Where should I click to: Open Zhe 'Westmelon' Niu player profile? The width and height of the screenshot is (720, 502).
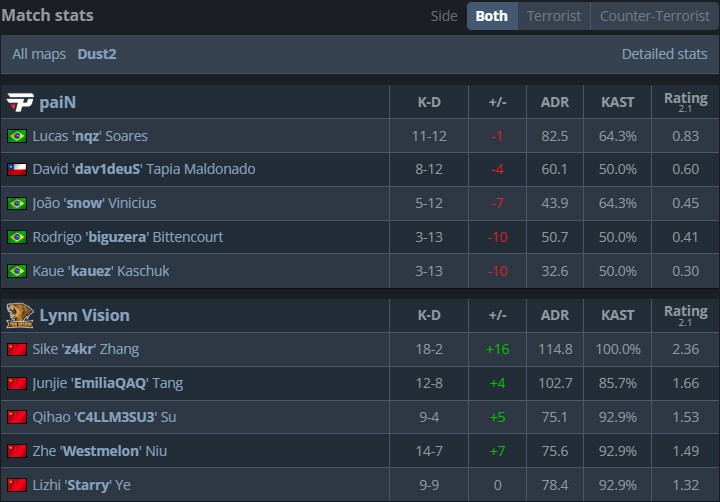click(99, 451)
